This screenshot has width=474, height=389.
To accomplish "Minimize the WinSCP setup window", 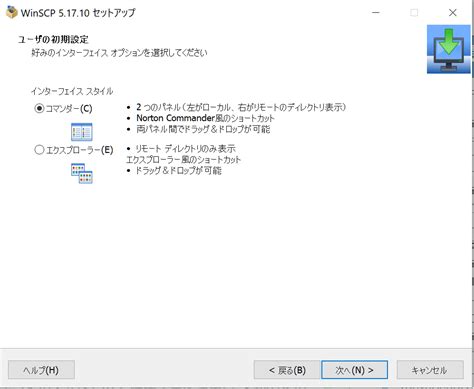I will [376, 13].
